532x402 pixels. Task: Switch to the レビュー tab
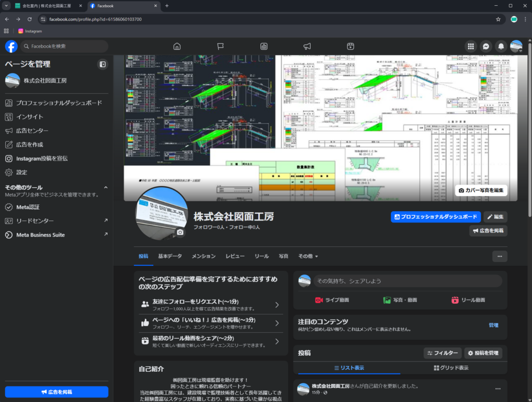(235, 256)
